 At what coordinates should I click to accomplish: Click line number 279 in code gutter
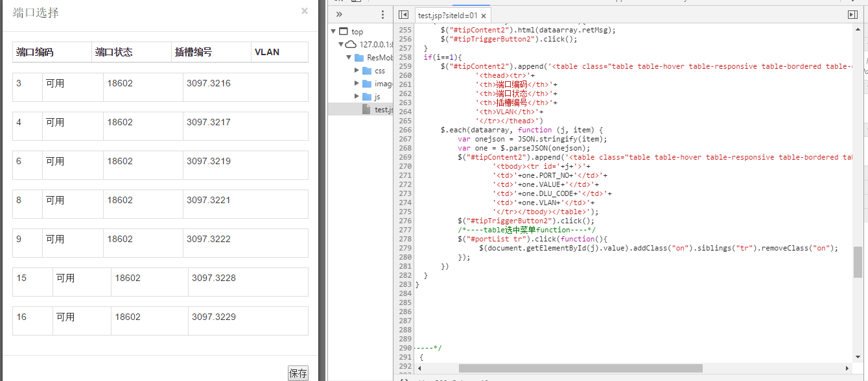coord(405,248)
